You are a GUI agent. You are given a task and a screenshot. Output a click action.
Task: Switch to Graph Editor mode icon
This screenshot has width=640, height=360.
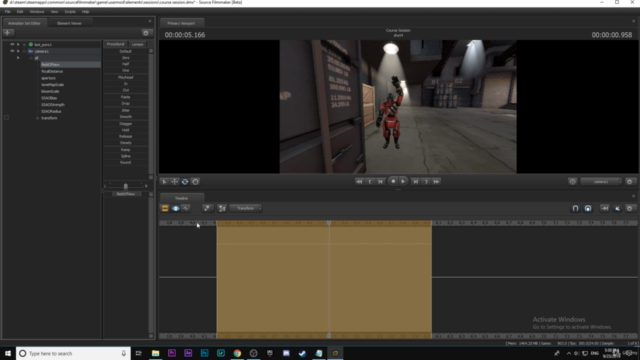pos(186,209)
